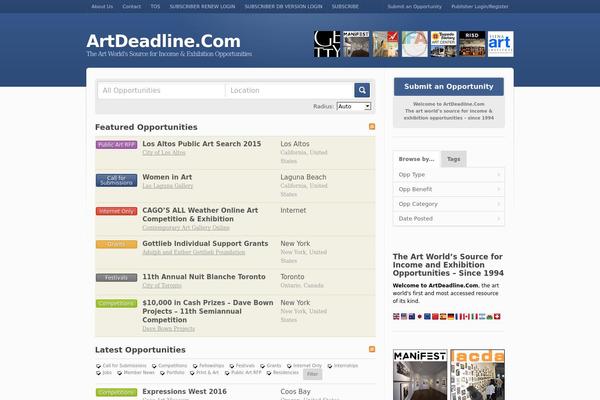Expand the Opp Category browse section

(448, 204)
